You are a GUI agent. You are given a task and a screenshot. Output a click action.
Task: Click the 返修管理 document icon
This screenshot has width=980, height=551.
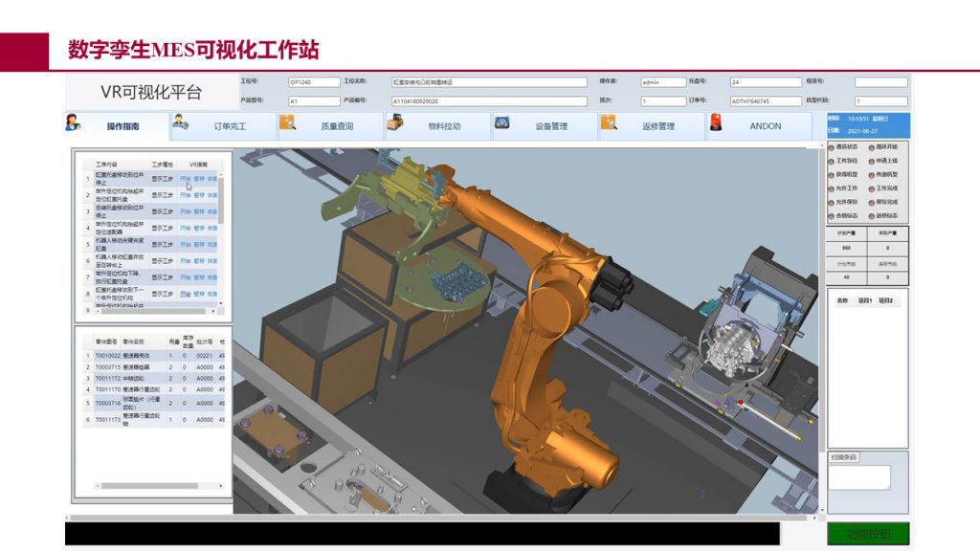pyautogui.click(x=609, y=122)
